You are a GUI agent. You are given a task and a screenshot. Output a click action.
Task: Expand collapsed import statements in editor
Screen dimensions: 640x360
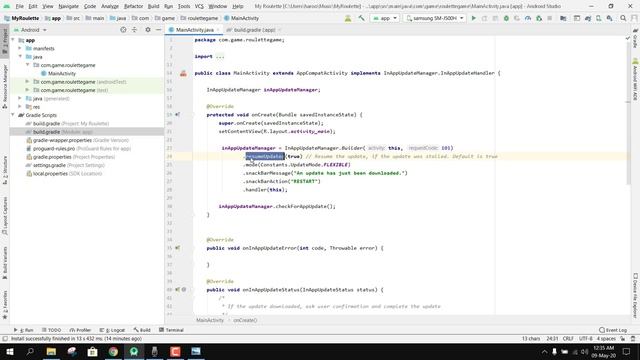click(220, 56)
